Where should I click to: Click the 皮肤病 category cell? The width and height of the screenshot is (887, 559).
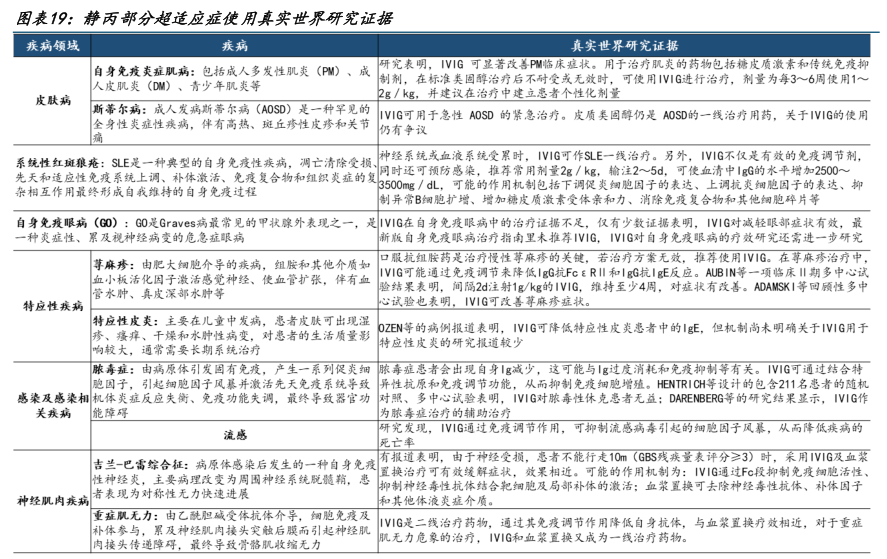(x=46, y=102)
